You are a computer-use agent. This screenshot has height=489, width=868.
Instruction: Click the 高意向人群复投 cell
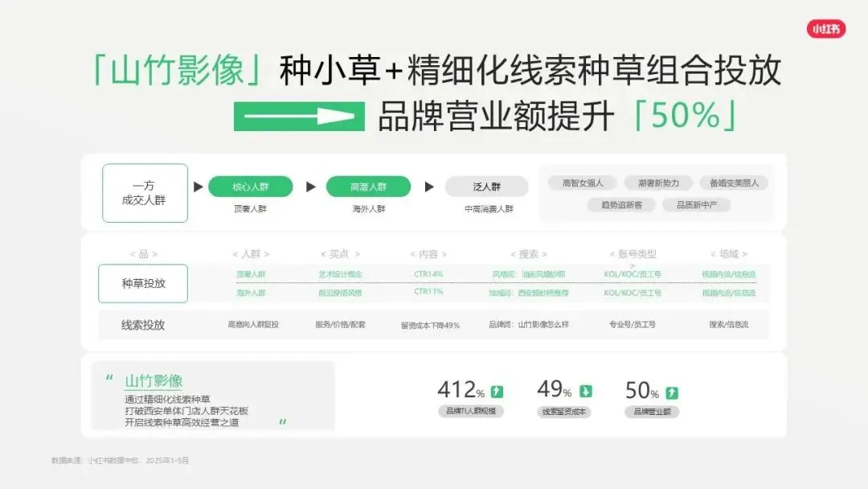[253, 324]
